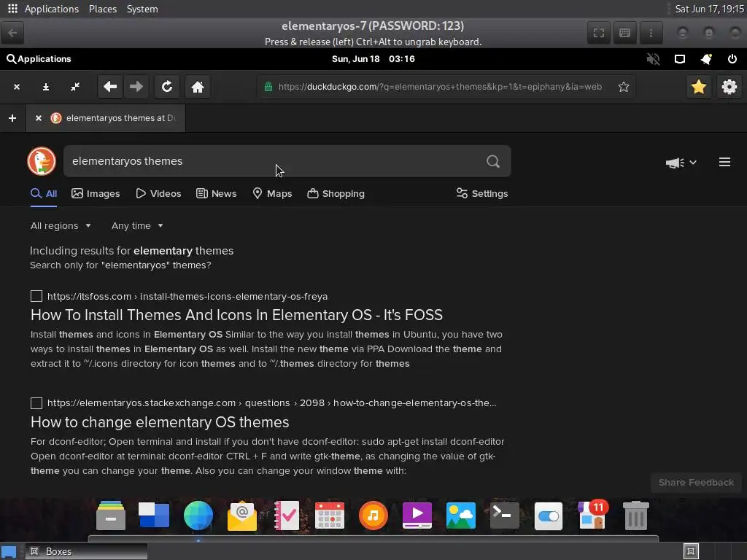Switch to the News search tab
Image resolution: width=747 pixels, height=560 pixels.
tap(216, 194)
